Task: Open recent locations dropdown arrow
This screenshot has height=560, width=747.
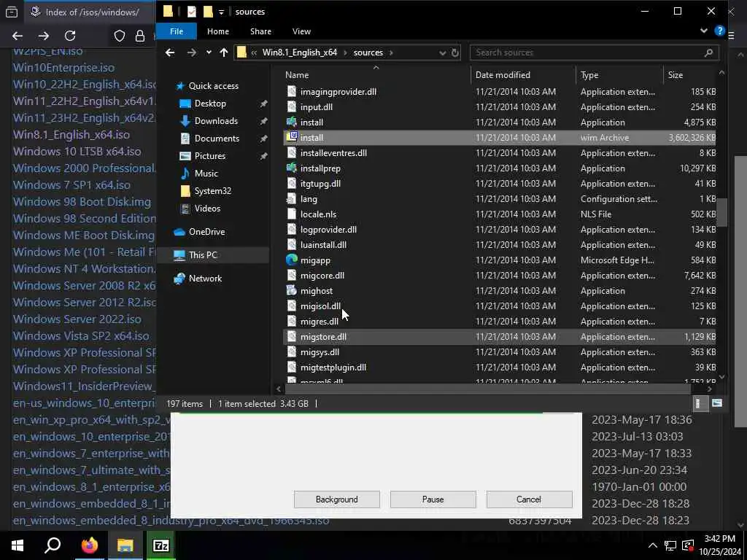Action: click(209, 52)
